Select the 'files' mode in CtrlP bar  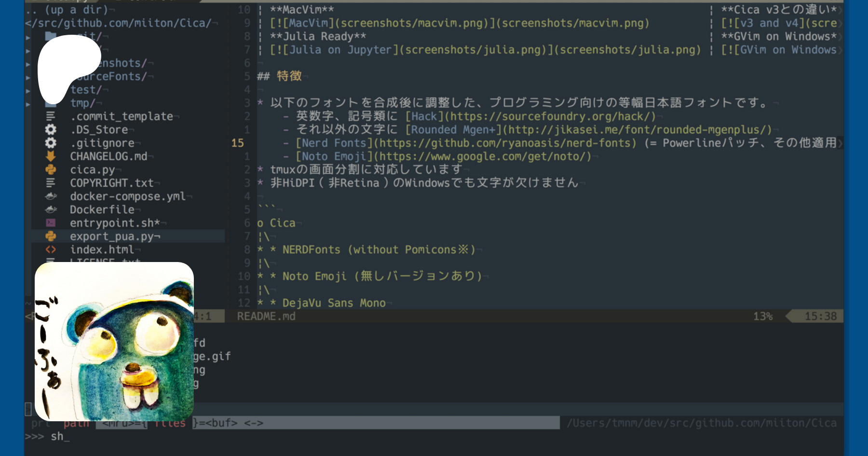click(171, 423)
